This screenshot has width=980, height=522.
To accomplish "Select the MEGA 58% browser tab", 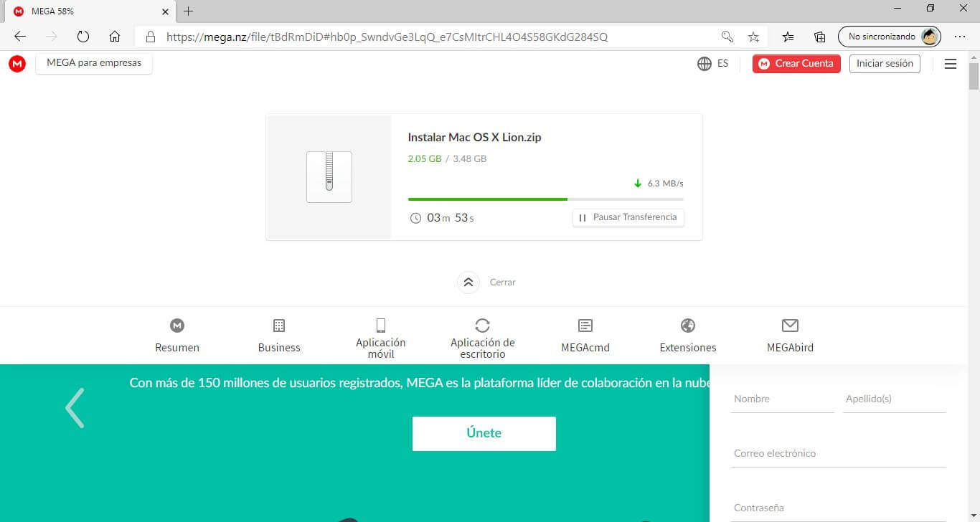I will (88, 11).
